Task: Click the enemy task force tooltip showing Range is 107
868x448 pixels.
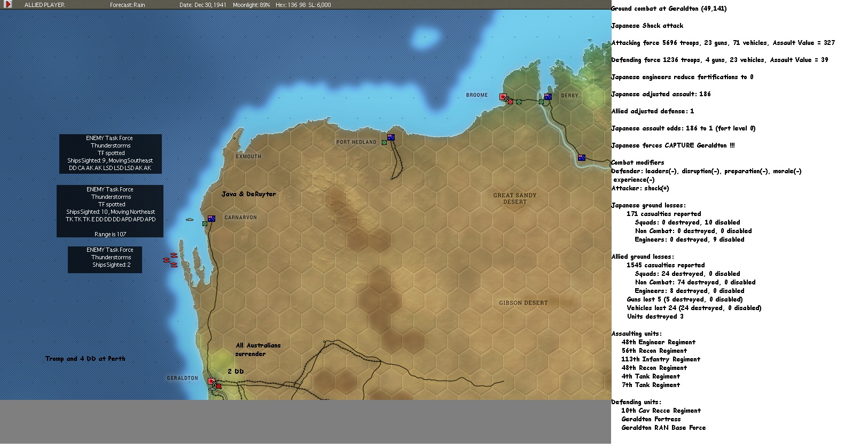Action: coord(110,211)
